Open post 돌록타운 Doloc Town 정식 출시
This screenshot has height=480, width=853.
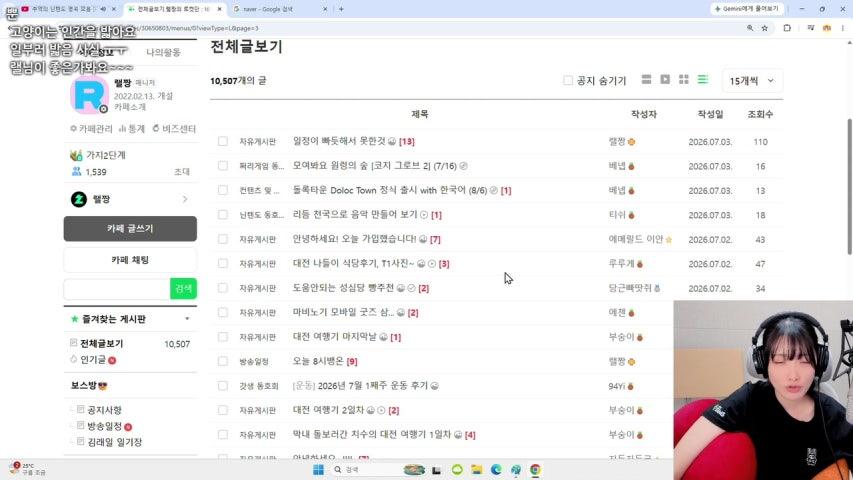[390, 190]
